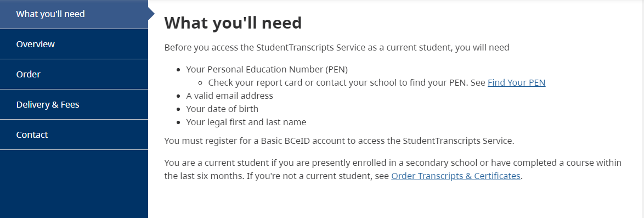
Task: Go to the Delivery & Fees tab
Action: pyautogui.click(x=74, y=104)
